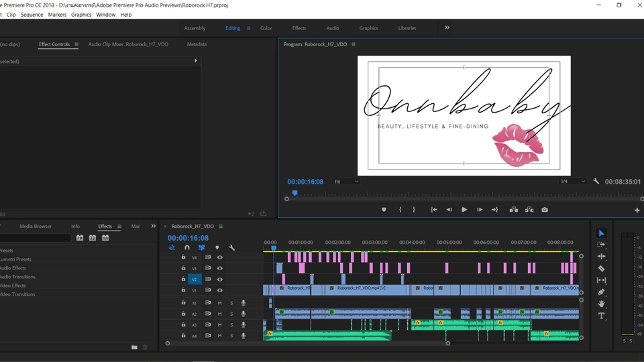Select the Pen tool
Image resolution: width=644 pixels, height=362 pixels.
601,292
